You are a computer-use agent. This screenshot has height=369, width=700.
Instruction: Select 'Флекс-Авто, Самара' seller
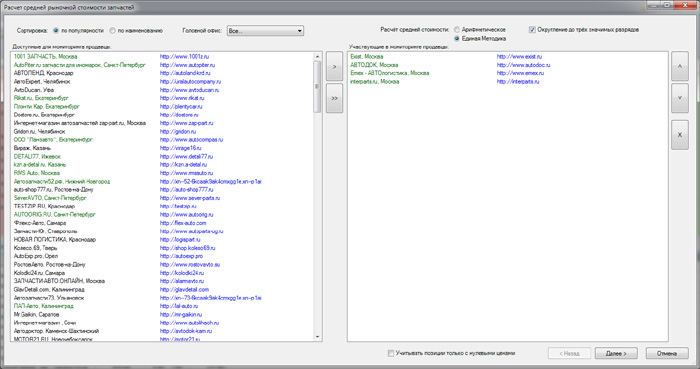coord(40,223)
